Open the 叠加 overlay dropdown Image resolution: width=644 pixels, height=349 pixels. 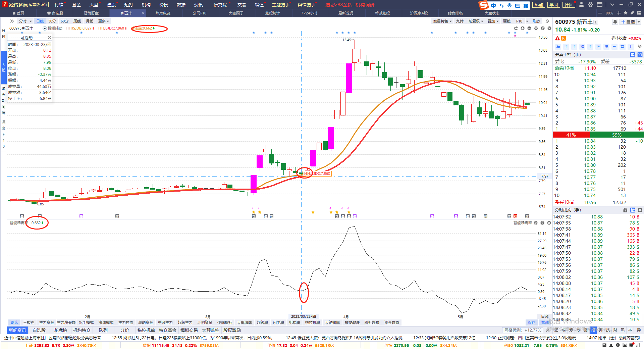pos(493,21)
